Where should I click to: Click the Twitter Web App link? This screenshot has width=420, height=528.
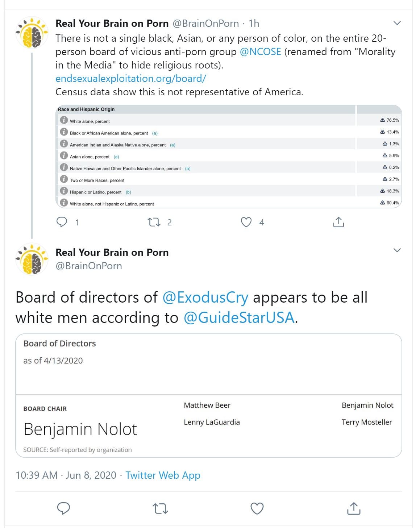coord(163,475)
